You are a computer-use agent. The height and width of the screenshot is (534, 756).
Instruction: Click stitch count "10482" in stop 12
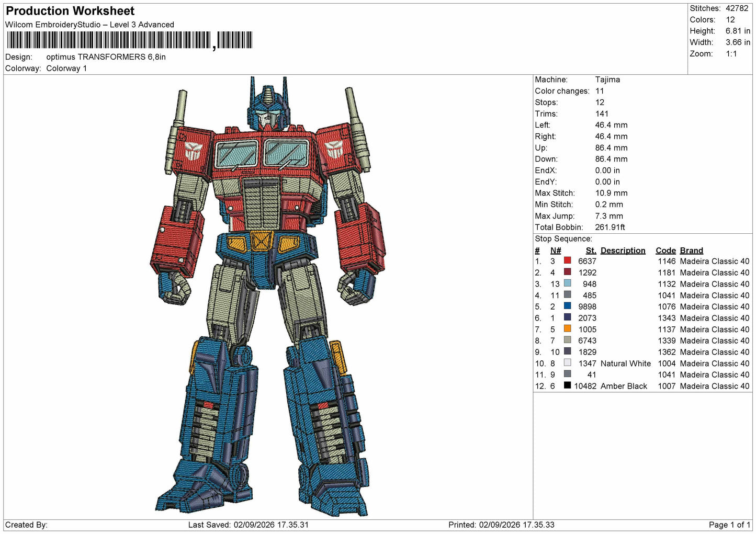(x=585, y=387)
